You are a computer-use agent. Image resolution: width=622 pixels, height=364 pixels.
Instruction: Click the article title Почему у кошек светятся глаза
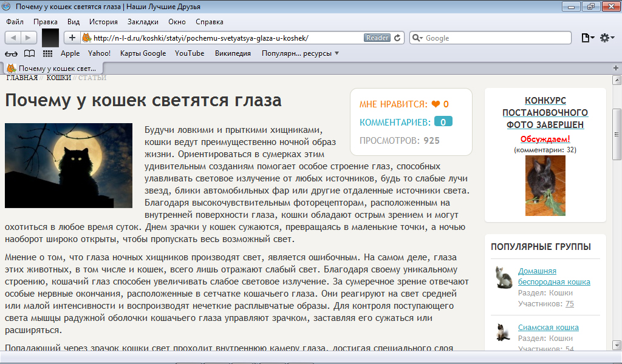click(x=143, y=100)
